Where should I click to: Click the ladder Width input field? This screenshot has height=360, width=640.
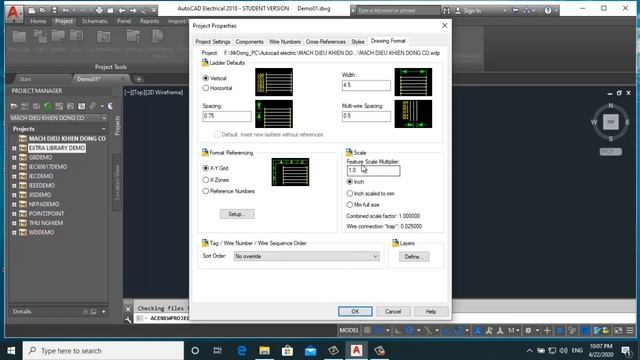[366, 85]
